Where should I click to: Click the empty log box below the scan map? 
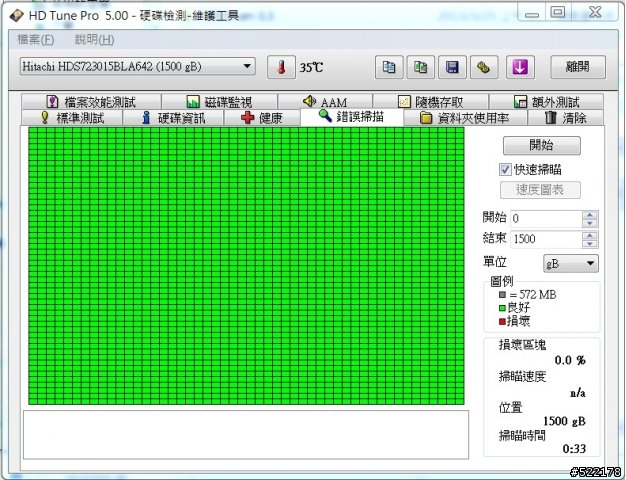pyautogui.click(x=246, y=434)
